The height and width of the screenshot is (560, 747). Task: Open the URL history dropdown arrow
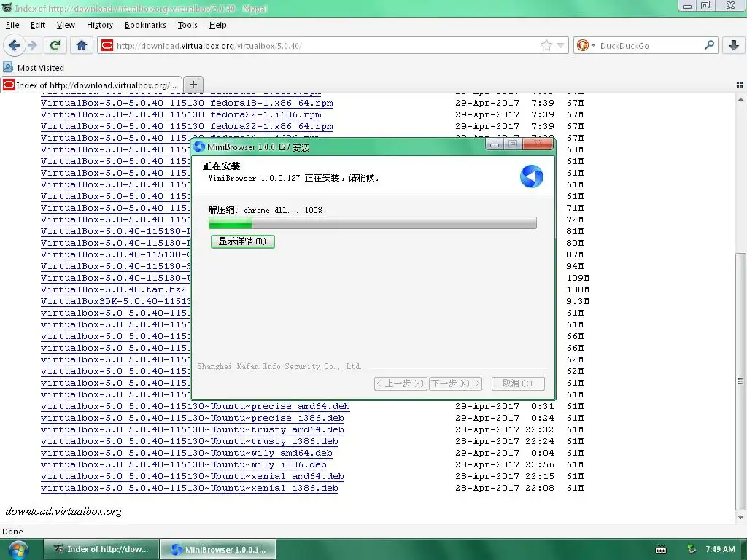(560, 46)
